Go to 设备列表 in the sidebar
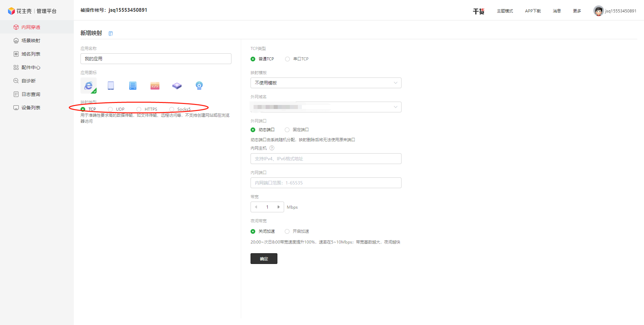This screenshot has width=644, height=325. tap(31, 108)
